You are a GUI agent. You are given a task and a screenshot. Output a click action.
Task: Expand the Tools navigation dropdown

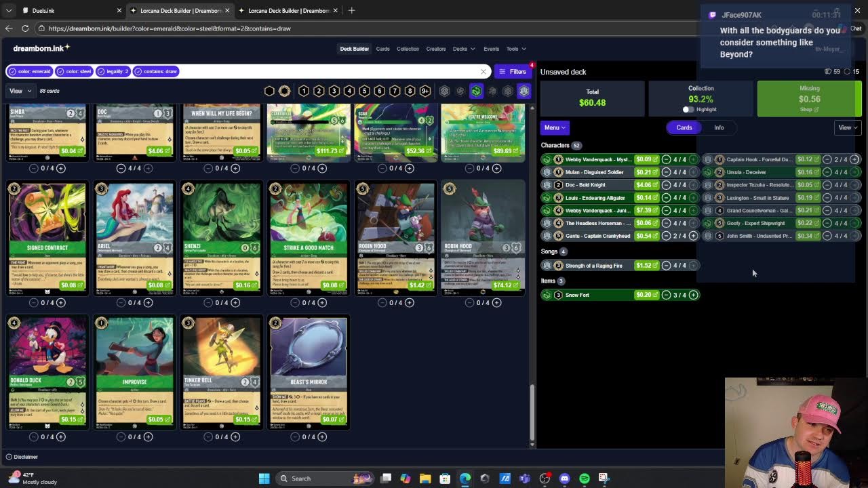pyautogui.click(x=515, y=49)
